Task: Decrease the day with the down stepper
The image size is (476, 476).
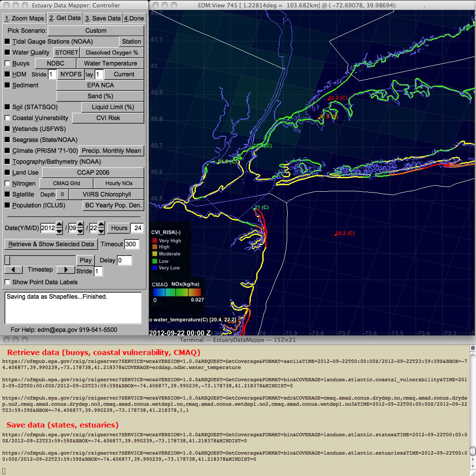Action: pyautogui.click(x=101, y=231)
